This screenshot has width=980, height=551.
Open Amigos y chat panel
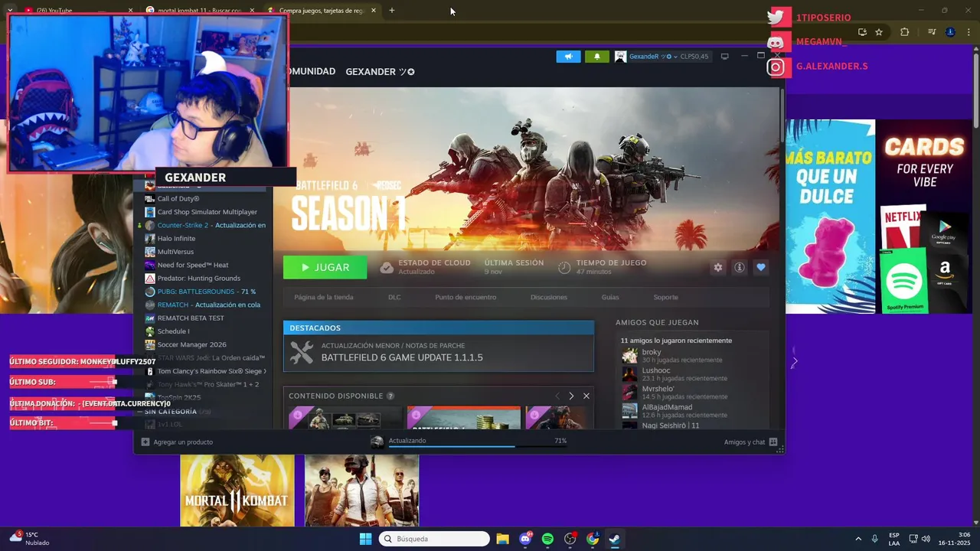click(750, 442)
